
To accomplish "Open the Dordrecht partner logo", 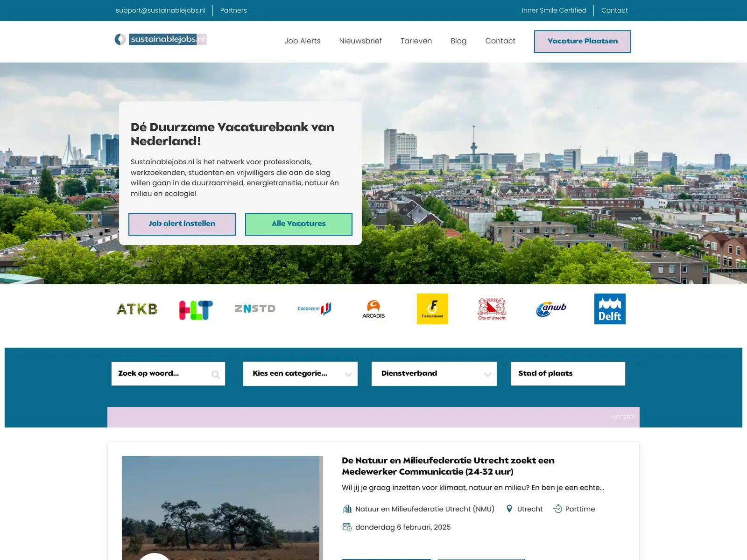I will (314, 308).
